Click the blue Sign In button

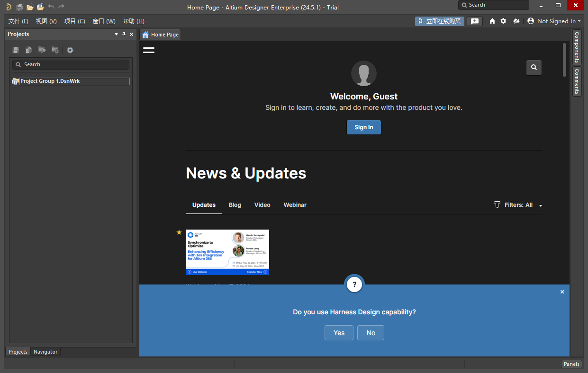coord(363,127)
